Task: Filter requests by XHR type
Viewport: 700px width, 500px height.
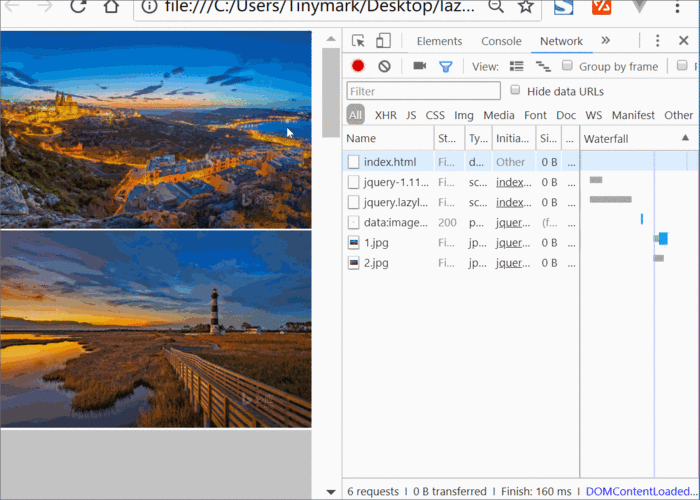Action: tap(385, 115)
